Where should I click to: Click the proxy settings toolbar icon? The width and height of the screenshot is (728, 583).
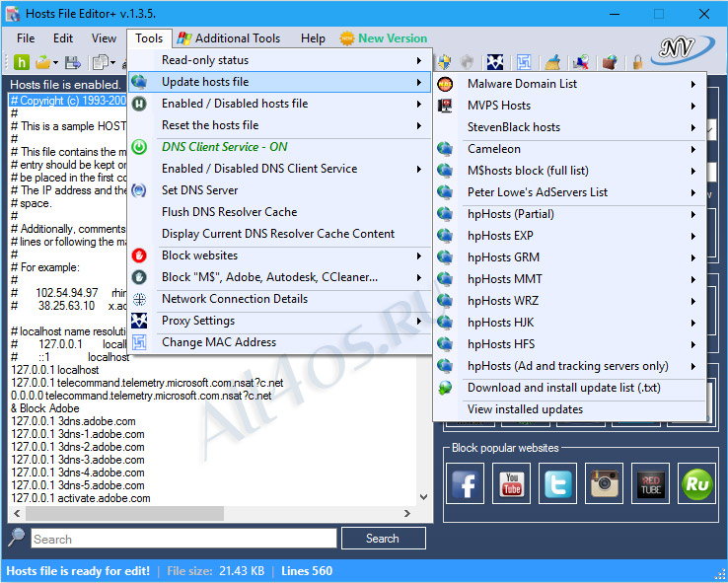pyautogui.click(x=495, y=62)
